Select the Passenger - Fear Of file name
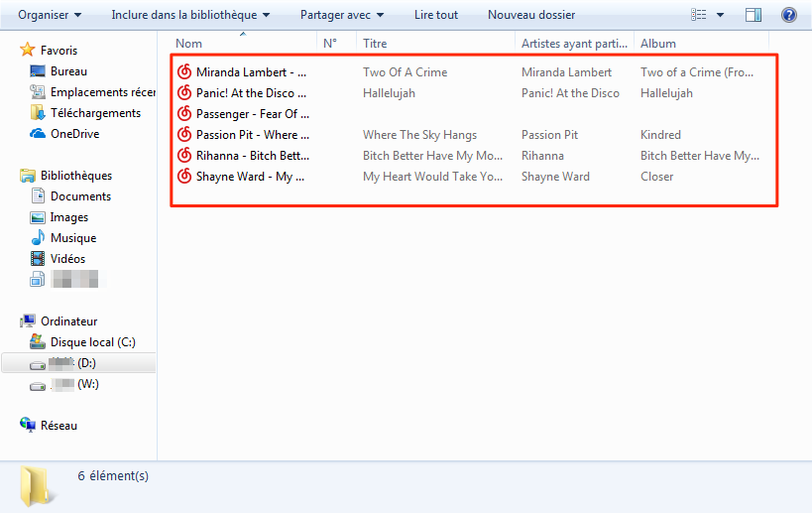This screenshot has height=513, width=812. tap(253, 114)
